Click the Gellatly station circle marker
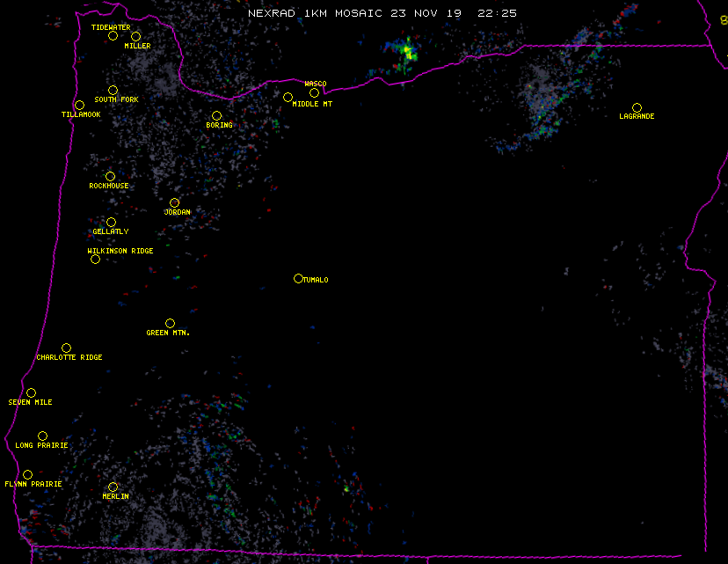 point(111,223)
